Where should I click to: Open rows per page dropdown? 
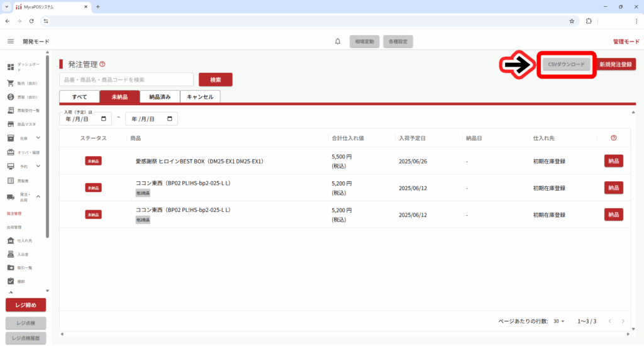click(x=559, y=321)
